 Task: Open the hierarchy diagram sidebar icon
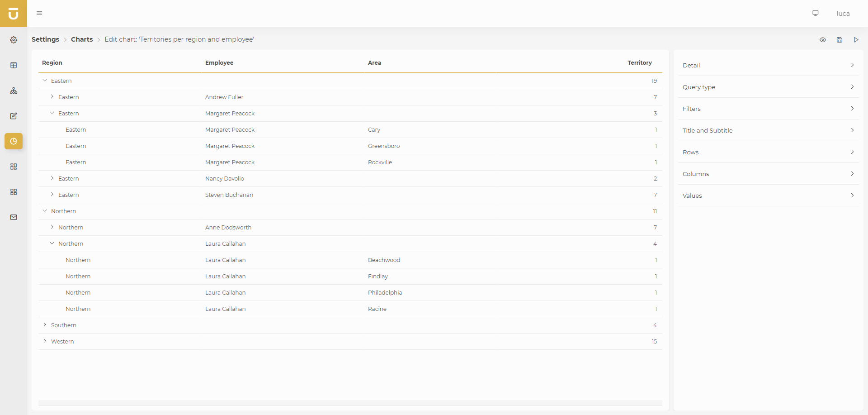point(14,91)
